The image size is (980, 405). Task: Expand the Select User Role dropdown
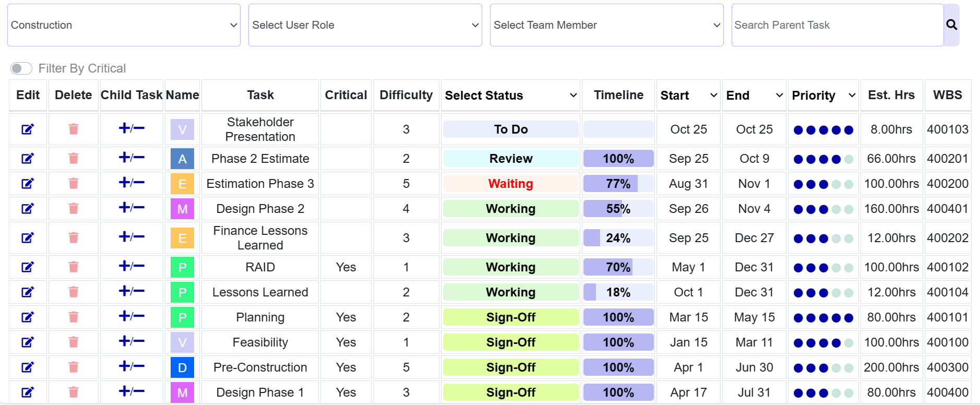pyautogui.click(x=365, y=25)
